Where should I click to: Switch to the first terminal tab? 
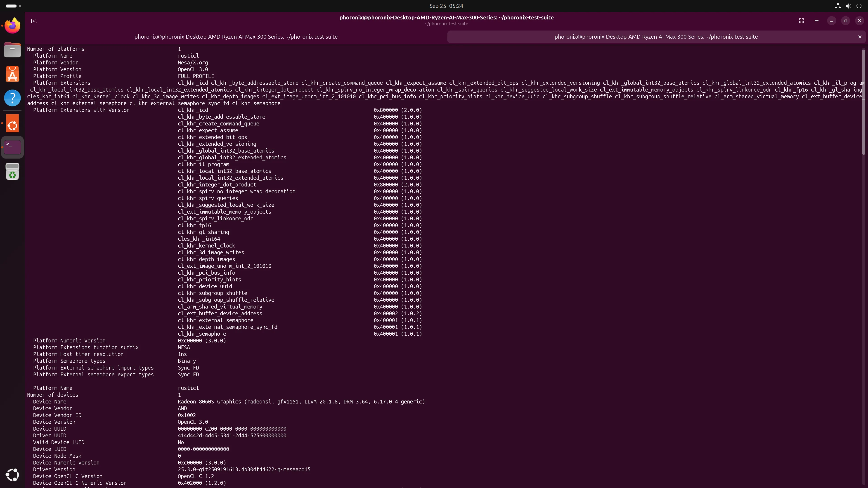[236, 37]
